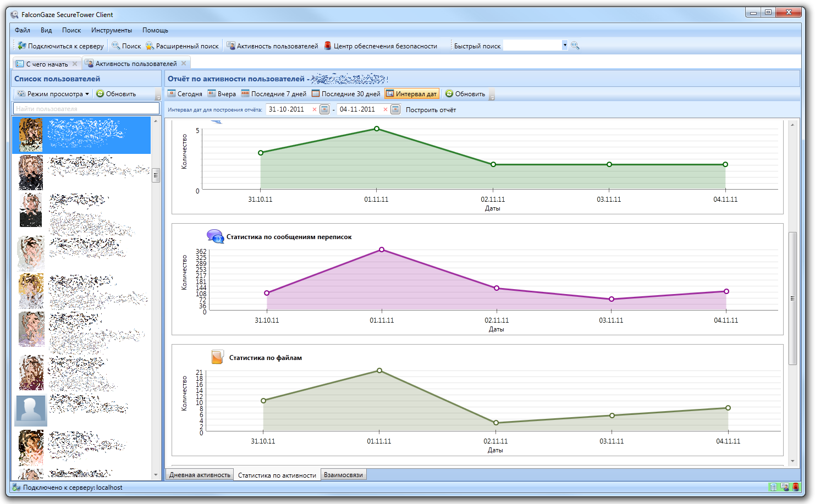This screenshot has width=815, height=504.
Task: Open the Инструменты menu
Action: pyautogui.click(x=112, y=30)
